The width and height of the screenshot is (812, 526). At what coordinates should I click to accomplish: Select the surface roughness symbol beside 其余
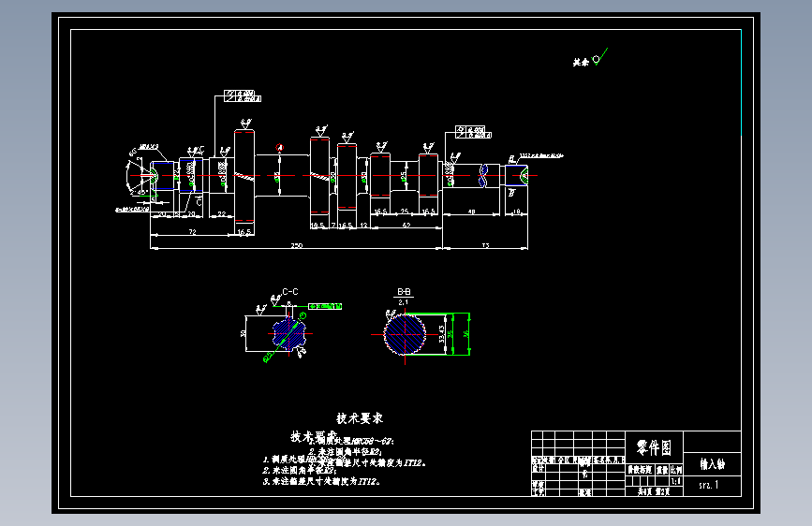(599, 56)
